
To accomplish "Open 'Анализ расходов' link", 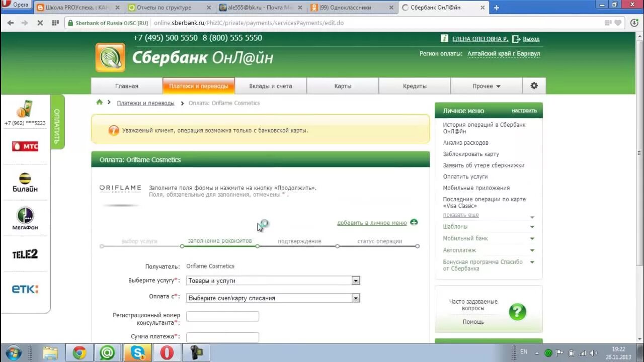I will pyautogui.click(x=465, y=143).
